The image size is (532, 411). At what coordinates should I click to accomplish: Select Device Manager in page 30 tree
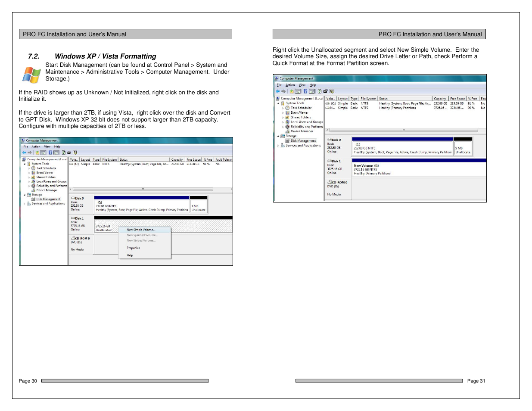[x=47, y=190]
